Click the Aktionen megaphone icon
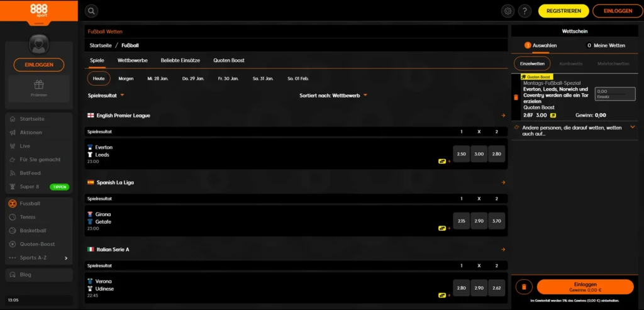 pos(13,133)
